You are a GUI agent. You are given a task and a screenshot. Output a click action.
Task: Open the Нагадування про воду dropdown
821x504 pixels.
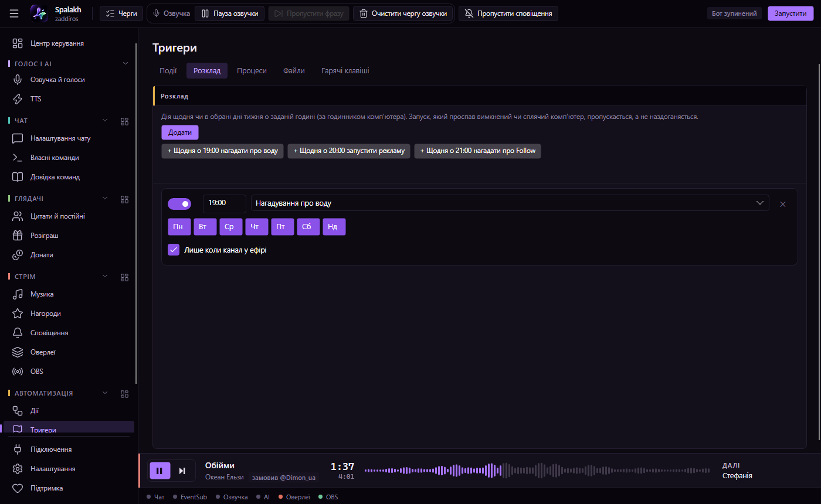[x=510, y=203]
